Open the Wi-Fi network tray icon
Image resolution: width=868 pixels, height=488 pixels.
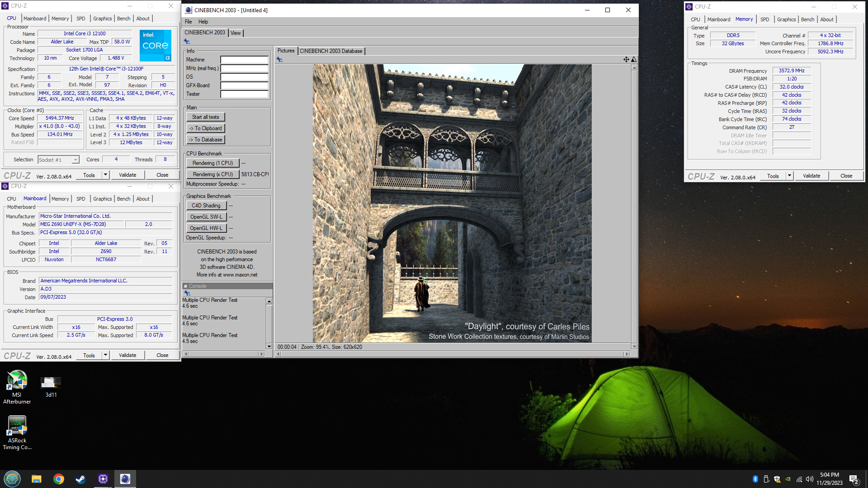(x=799, y=479)
